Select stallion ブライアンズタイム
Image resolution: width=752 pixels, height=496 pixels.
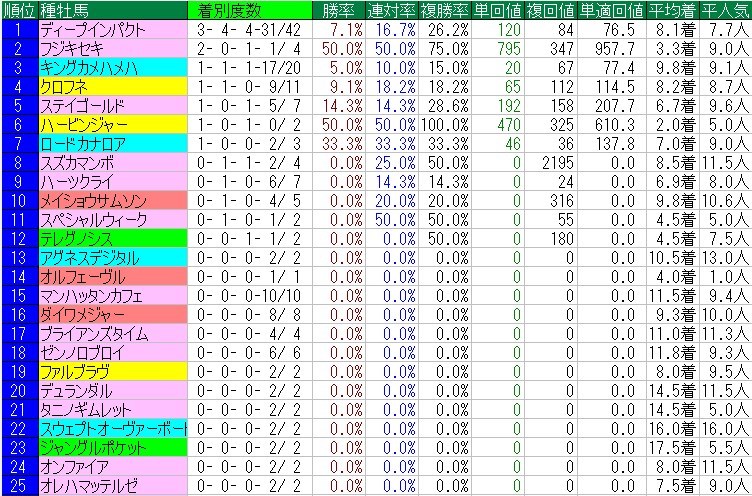(x=112, y=334)
